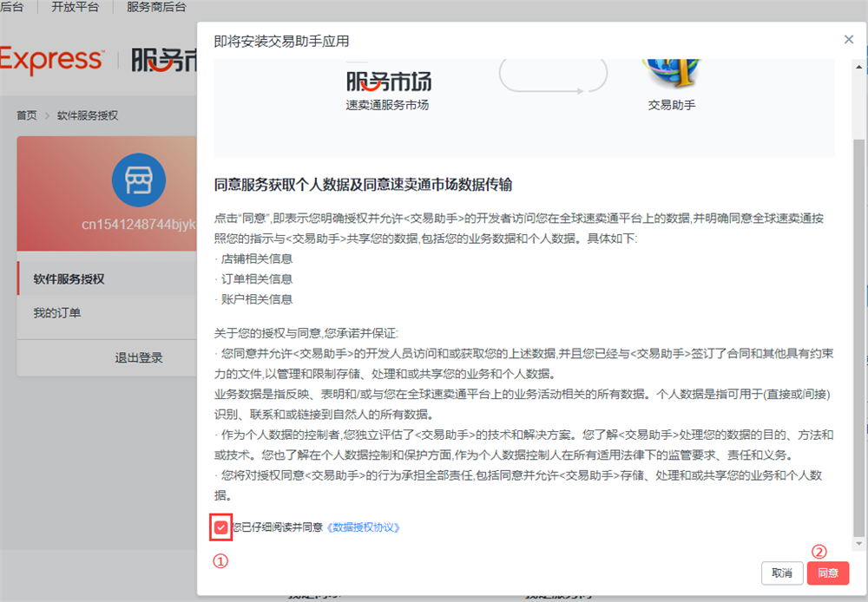The height and width of the screenshot is (602, 868).
Task: Click the dialog title 即将安装交易助手应用
Action: click(281, 41)
